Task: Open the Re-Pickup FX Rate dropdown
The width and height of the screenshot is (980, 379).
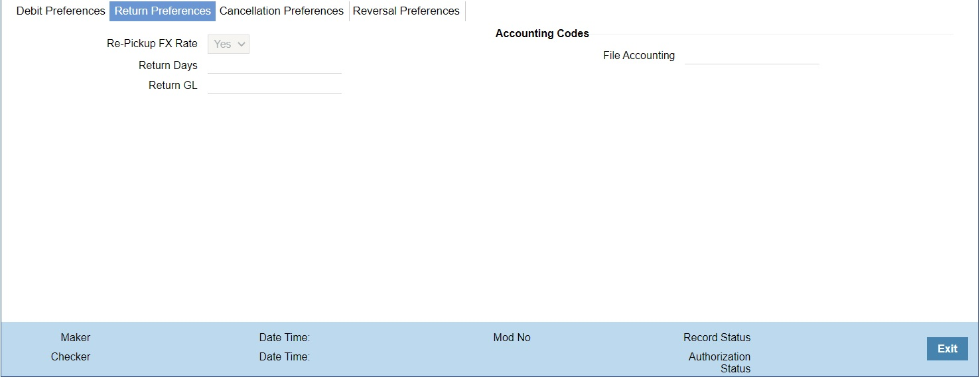Action: pyautogui.click(x=229, y=44)
